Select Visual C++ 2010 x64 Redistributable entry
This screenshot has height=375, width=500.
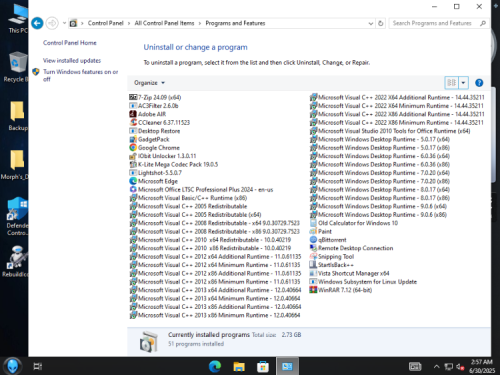coord(210,240)
